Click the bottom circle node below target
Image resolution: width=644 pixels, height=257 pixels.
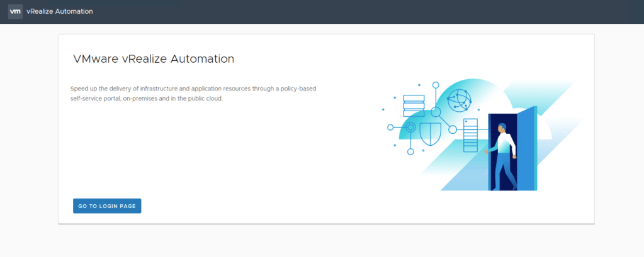410,151
